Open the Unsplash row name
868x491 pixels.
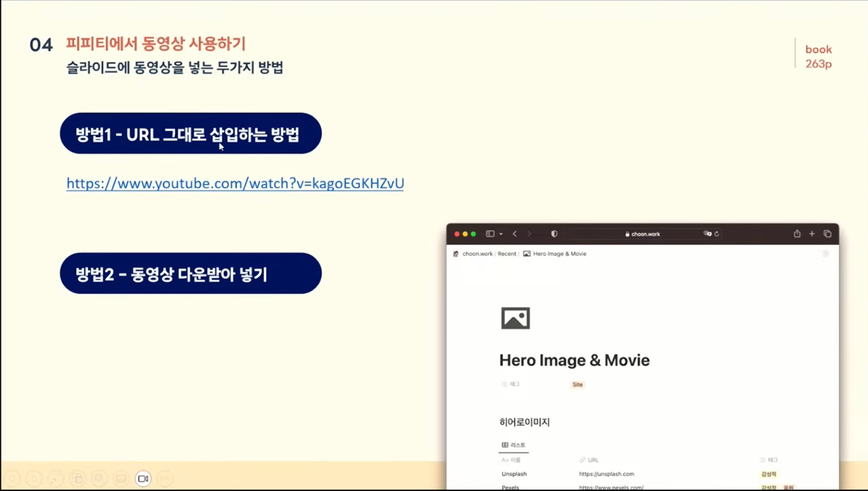pos(515,474)
